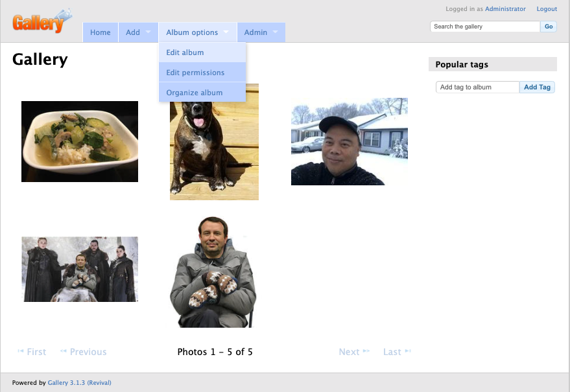Log out using Logout link
570x392 pixels.
coord(546,9)
